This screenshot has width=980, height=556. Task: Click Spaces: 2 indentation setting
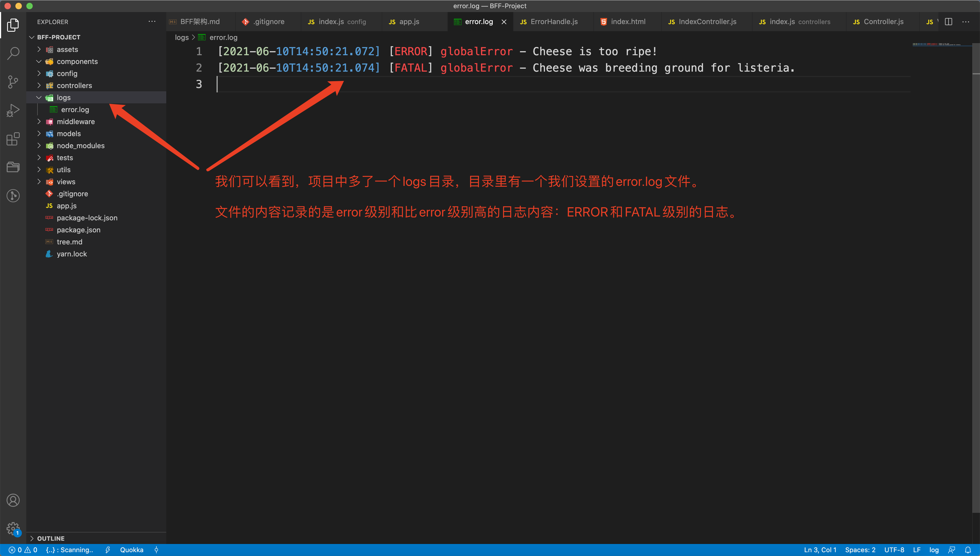[x=860, y=550]
